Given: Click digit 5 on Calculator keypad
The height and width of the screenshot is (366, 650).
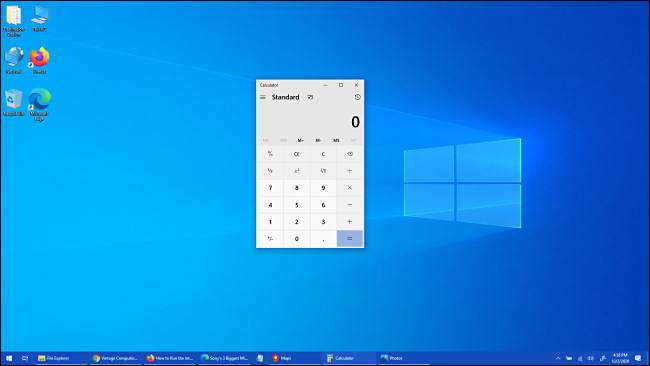Looking at the screenshot, I should (x=297, y=205).
